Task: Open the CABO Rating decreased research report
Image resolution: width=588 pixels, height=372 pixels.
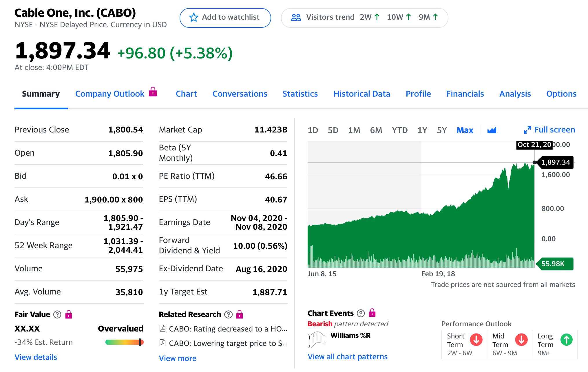Action: (228, 329)
